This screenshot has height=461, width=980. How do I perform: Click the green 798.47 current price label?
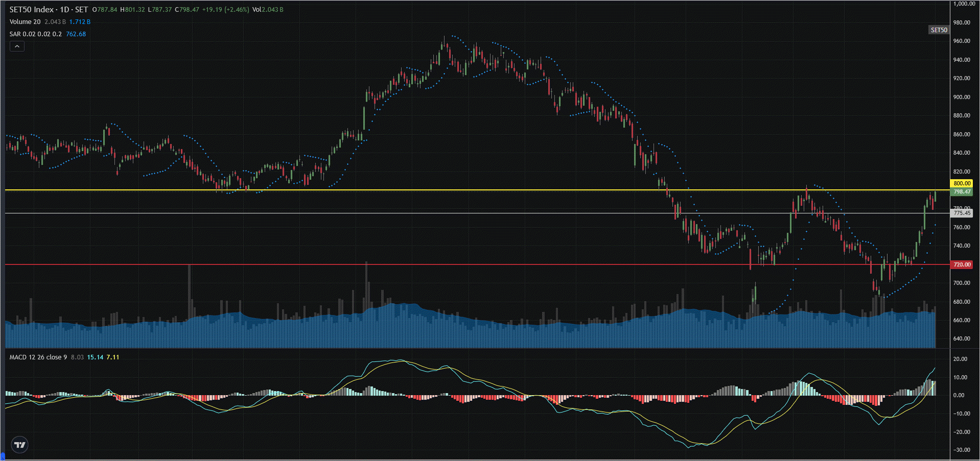pos(962,192)
